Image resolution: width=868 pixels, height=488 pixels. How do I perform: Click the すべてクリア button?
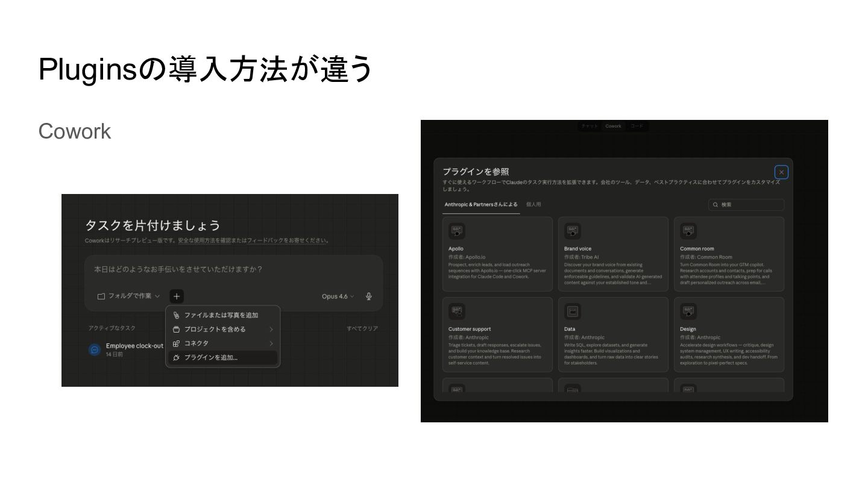pyautogui.click(x=362, y=329)
